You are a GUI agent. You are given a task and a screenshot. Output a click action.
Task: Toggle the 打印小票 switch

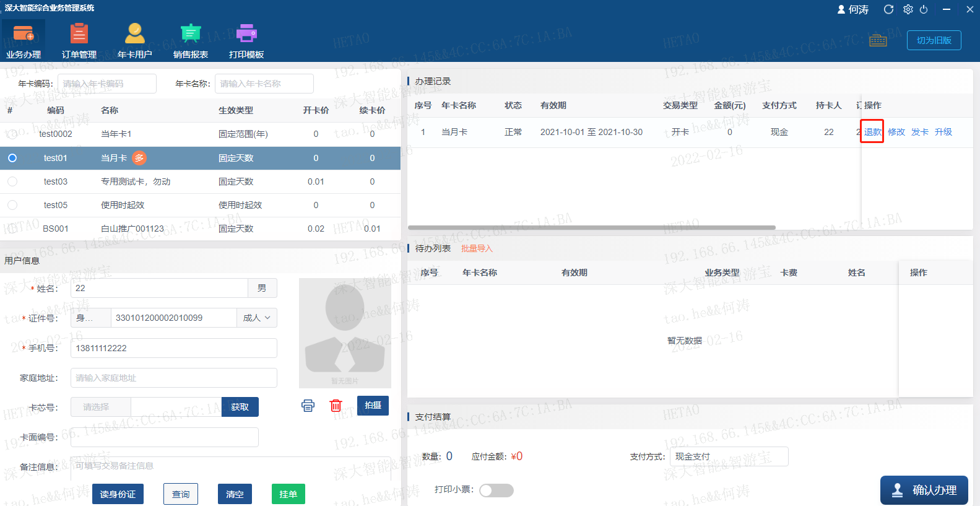(x=497, y=491)
